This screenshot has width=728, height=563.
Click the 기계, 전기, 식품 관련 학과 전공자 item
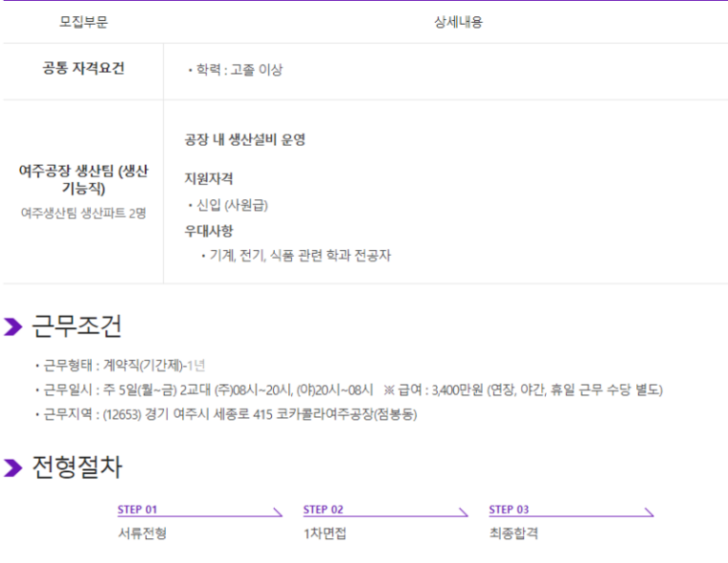(x=298, y=256)
